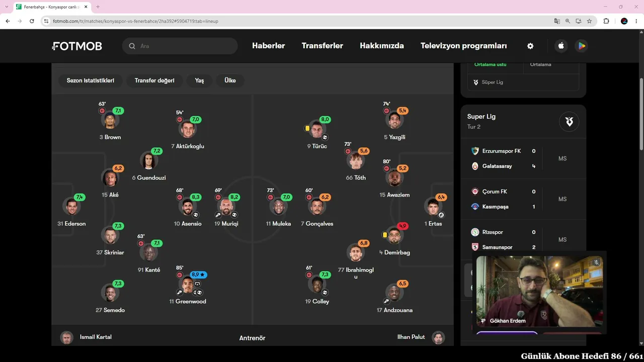
Task: Open the Apple App Store icon
Action: coord(561,46)
